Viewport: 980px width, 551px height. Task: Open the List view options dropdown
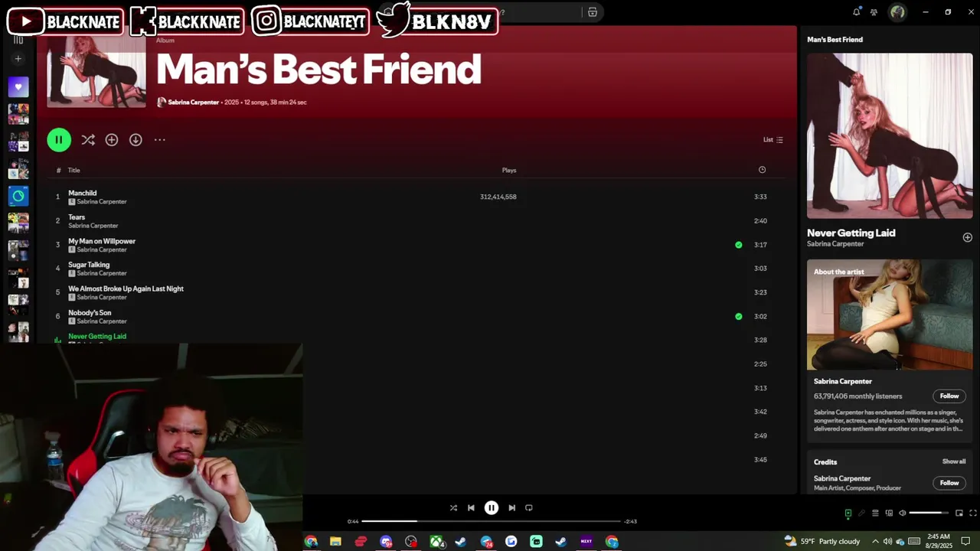click(773, 140)
